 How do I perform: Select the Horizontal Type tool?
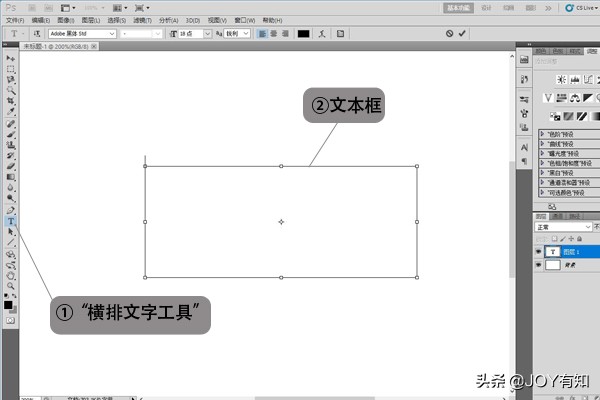tap(10, 221)
